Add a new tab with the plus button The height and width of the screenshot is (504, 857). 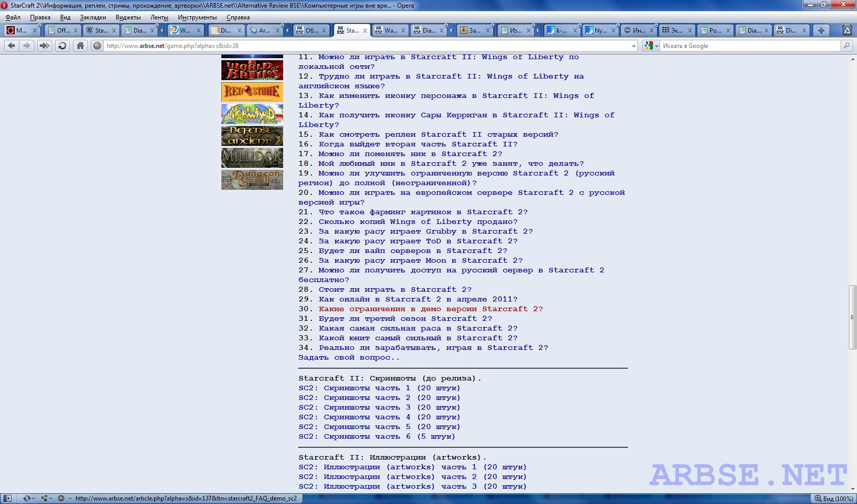point(821,30)
